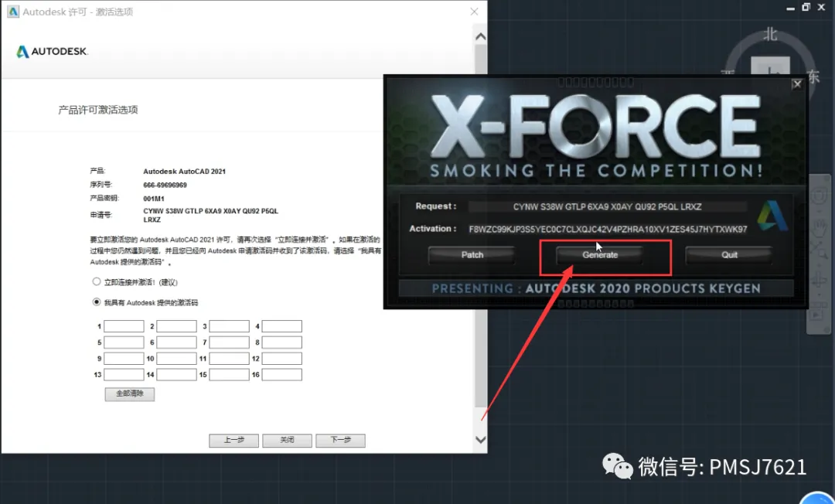Select 立即连接并激活 radio option

click(x=97, y=281)
